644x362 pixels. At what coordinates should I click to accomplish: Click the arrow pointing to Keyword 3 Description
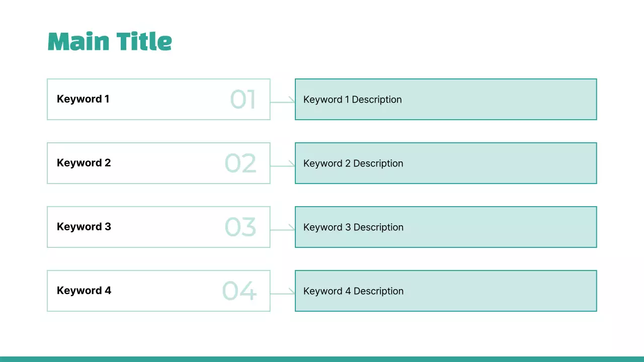tap(283, 230)
